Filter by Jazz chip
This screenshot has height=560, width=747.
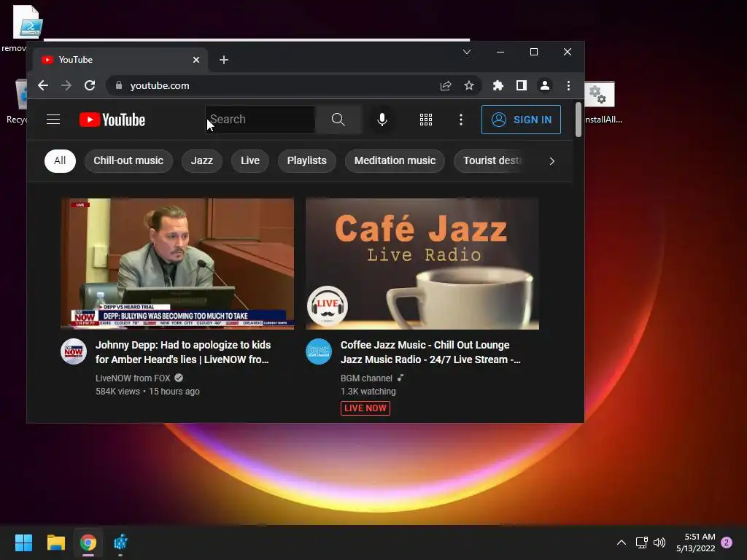click(x=202, y=160)
